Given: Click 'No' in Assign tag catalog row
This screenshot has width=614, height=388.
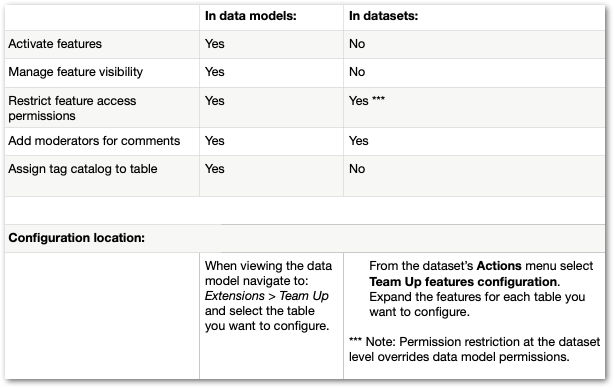Looking at the screenshot, I should (x=357, y=169).
